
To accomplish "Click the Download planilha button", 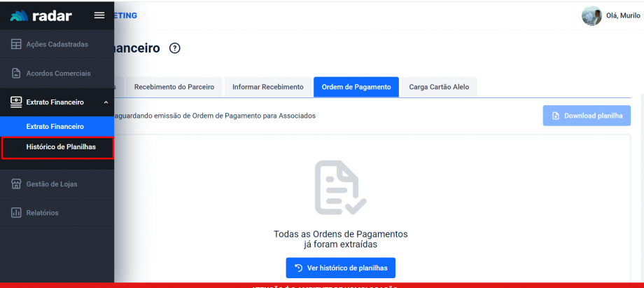I will click(x=587, y=116).
